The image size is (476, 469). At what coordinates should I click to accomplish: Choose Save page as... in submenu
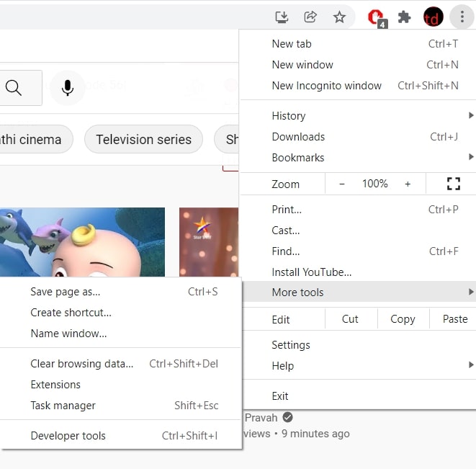point(120,292)
